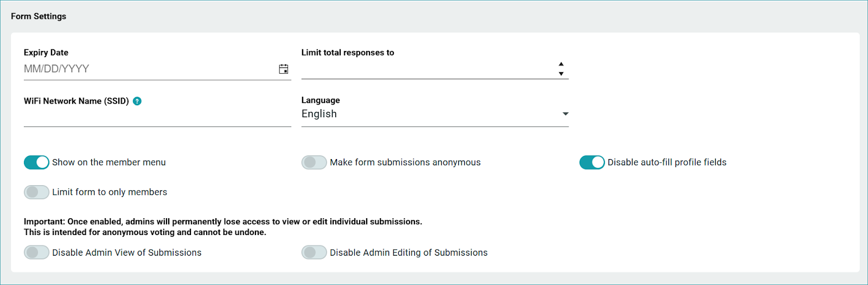Screen dimensions: 868x285
Task: Enable Disable Admin View of Submissions
Action: coord(36,252)
